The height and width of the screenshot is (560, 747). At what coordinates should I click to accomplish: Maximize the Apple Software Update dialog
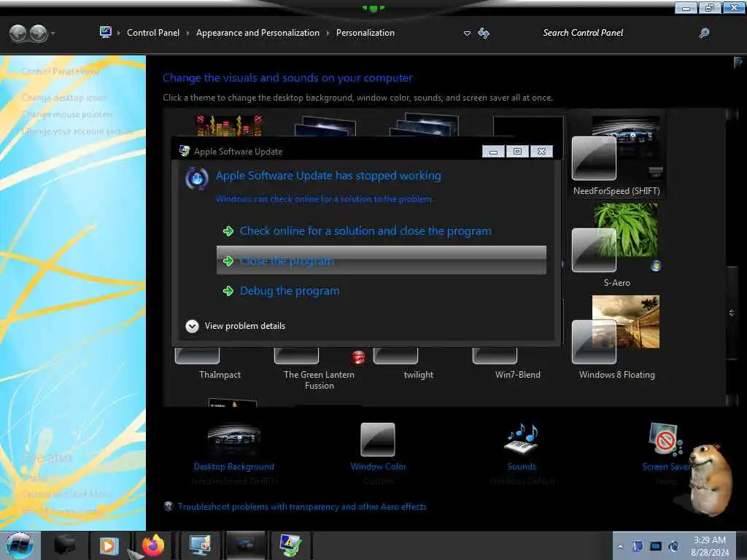point(517,152)
